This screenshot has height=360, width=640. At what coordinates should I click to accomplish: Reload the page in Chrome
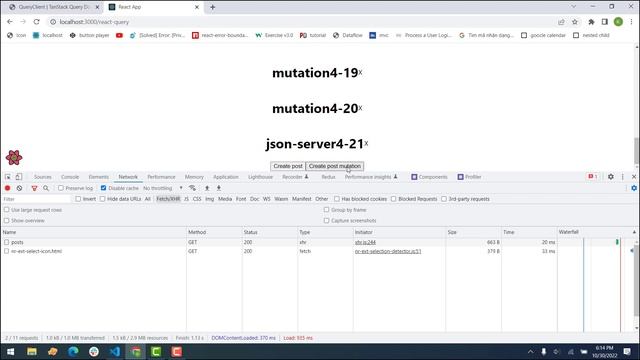[x=37, y=22]
